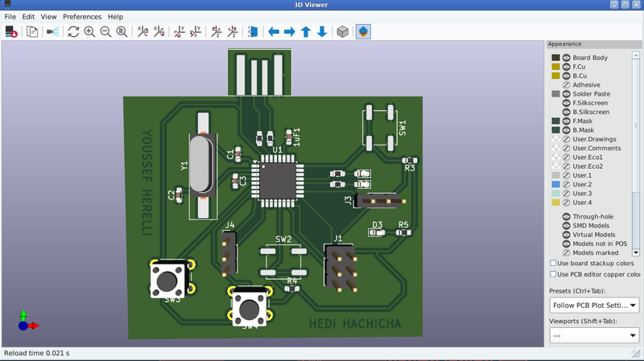Click the raytracing render icon
This screenshot has height=361, width=644.
pos(53,32)
